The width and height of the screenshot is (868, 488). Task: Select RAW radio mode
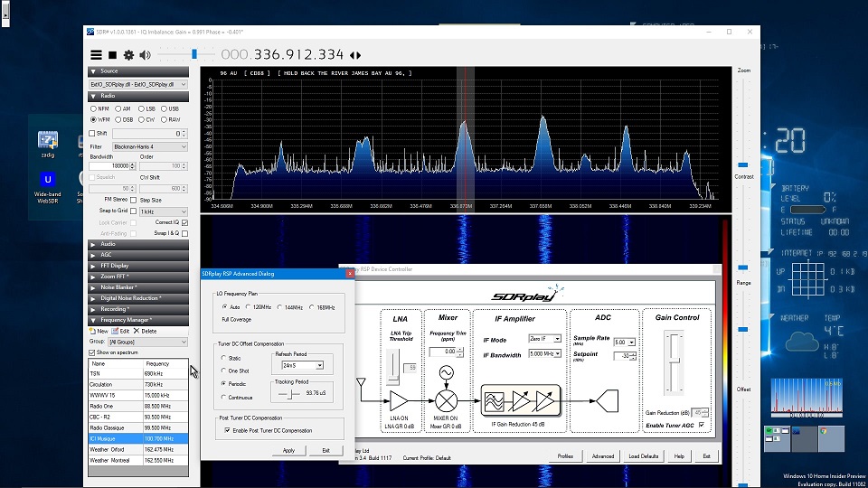click(x=171, y=119)
